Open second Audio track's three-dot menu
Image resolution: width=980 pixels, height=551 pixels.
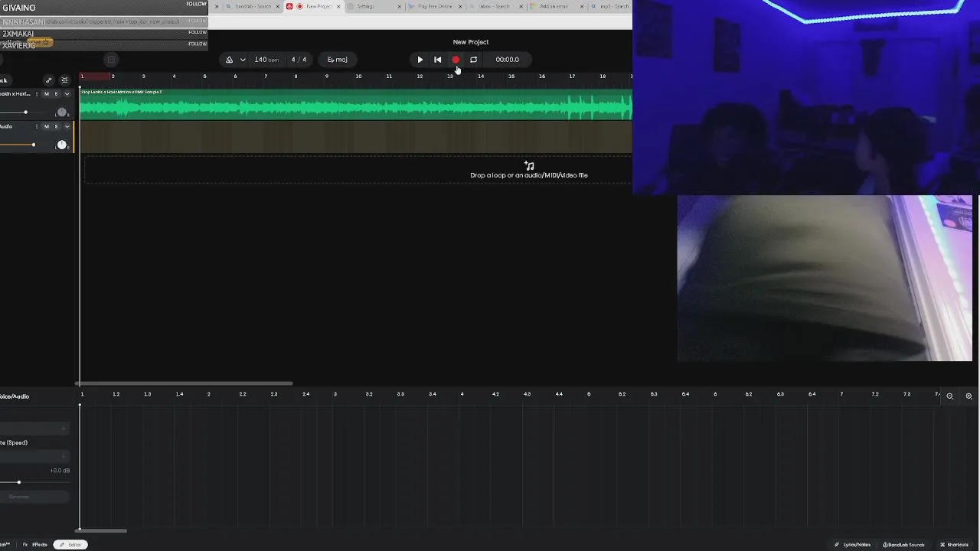pos(37,126)
